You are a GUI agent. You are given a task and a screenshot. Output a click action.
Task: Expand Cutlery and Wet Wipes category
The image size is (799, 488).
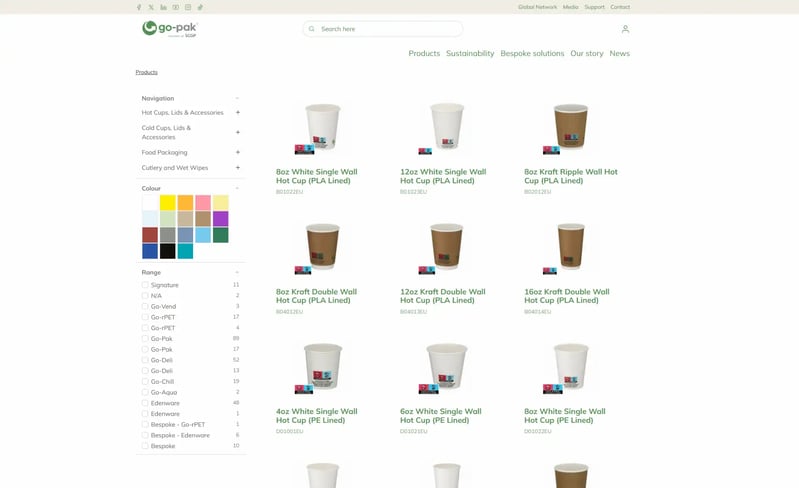coord(238,168)
